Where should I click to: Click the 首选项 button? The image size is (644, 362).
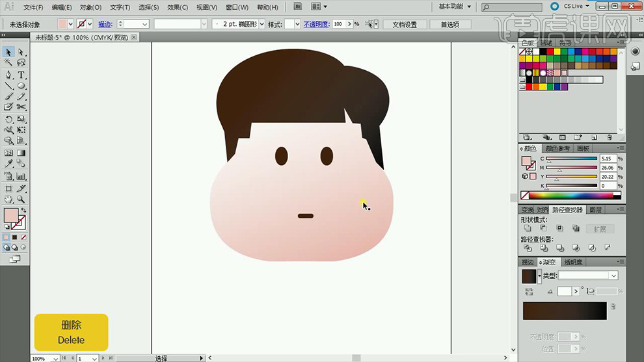[x=449, y=25]
